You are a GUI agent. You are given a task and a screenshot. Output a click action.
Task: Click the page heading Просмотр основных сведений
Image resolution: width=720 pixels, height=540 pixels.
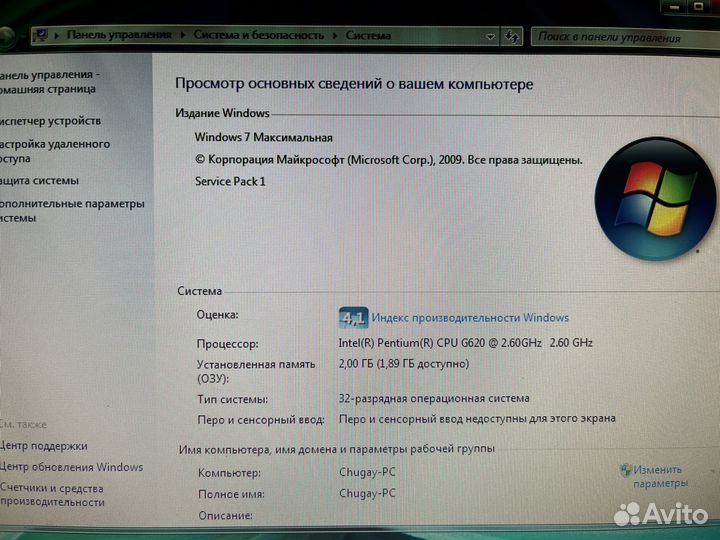354,84
